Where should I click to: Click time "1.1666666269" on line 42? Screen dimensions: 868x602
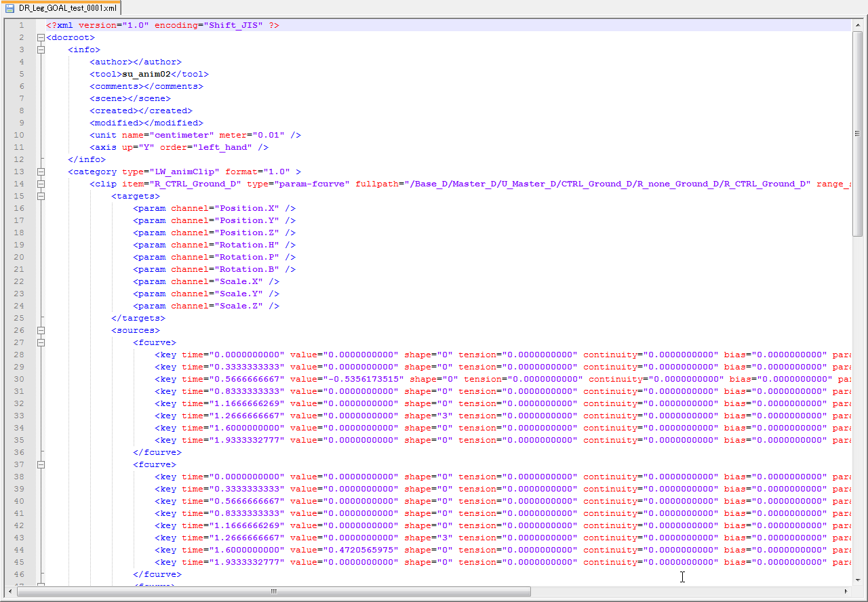[247, 525]
